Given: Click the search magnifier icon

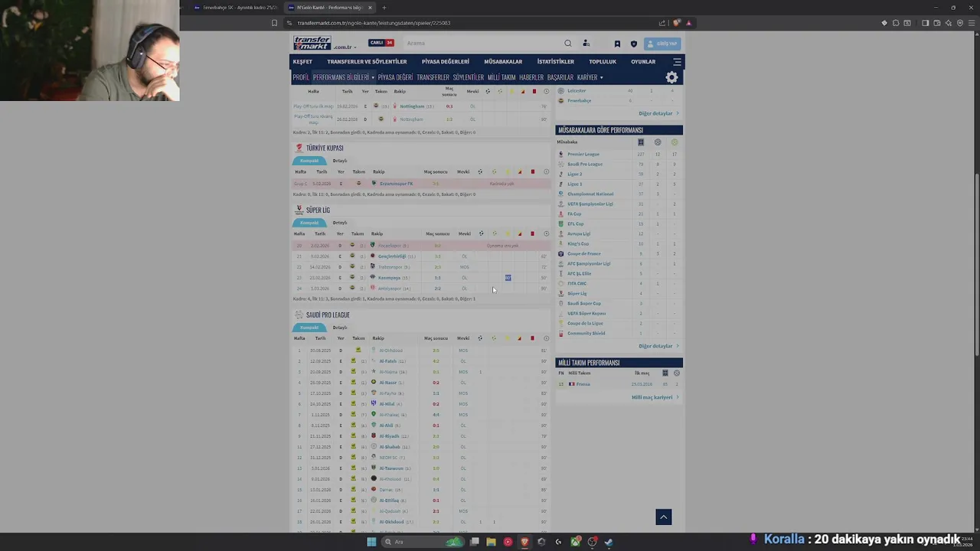Looking at the screenshot, I should [x=567, y=44].
